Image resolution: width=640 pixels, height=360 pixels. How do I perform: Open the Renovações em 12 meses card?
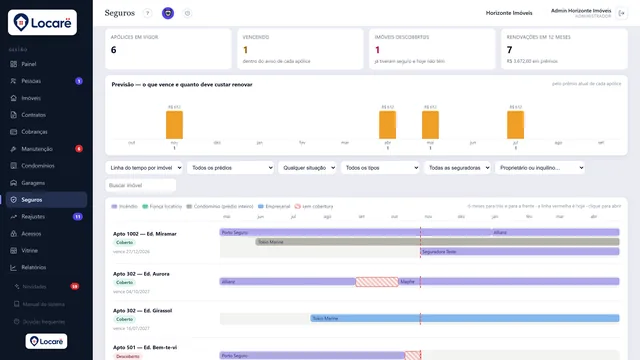point(564,49)
